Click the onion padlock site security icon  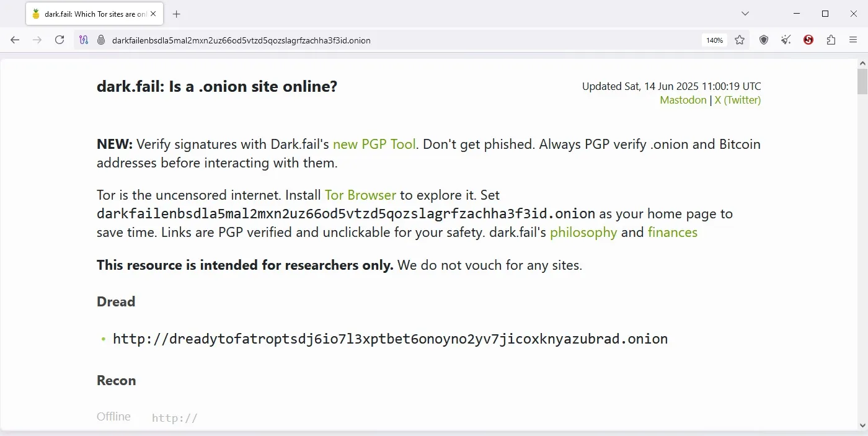pos(100,40)
